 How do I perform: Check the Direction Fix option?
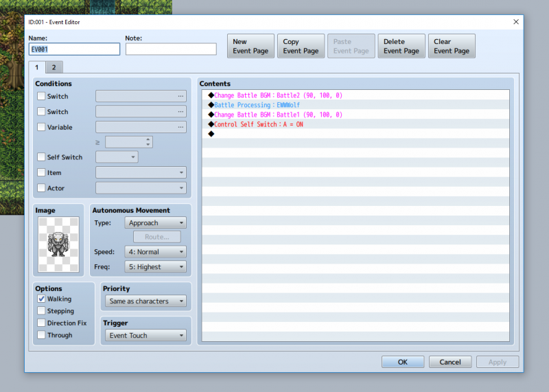41,323
